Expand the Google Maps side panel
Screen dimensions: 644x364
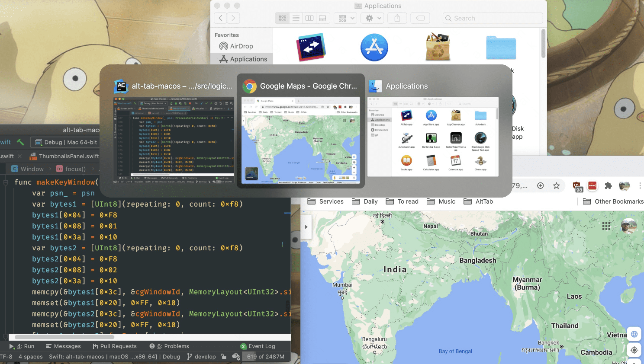tap(306, 227)
